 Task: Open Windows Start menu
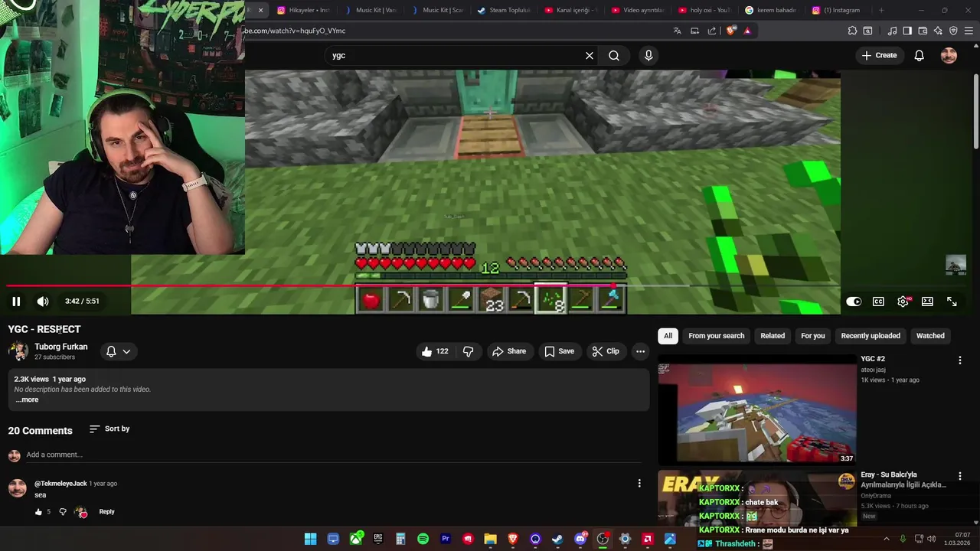310,539
